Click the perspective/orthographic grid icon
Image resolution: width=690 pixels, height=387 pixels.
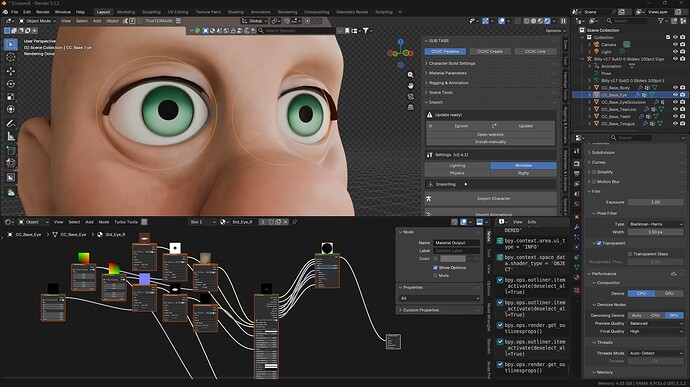410,107
